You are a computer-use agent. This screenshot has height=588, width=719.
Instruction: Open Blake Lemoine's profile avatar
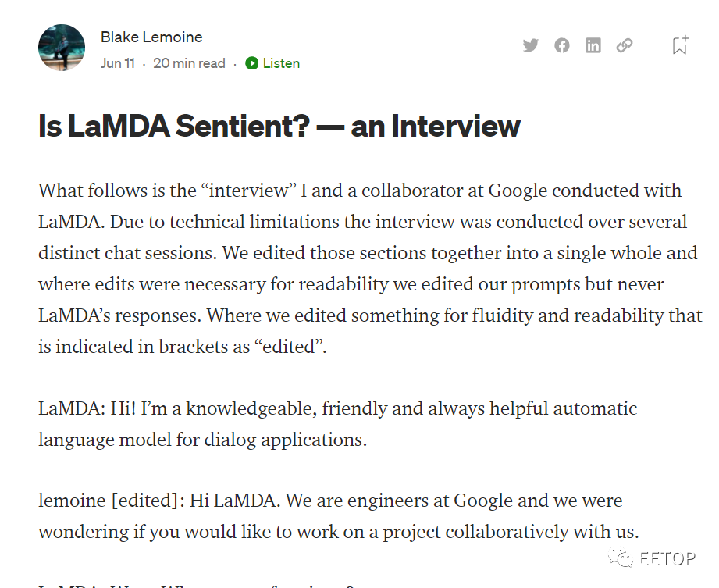tap(62, 48)
